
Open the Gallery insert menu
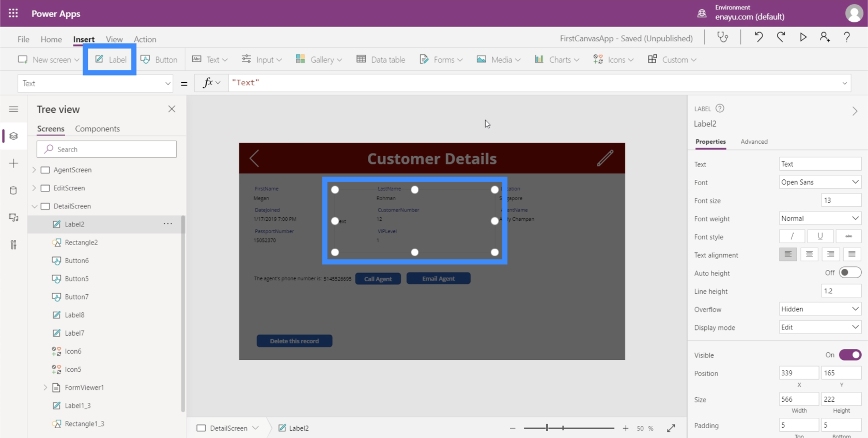(x=319, y=59)
